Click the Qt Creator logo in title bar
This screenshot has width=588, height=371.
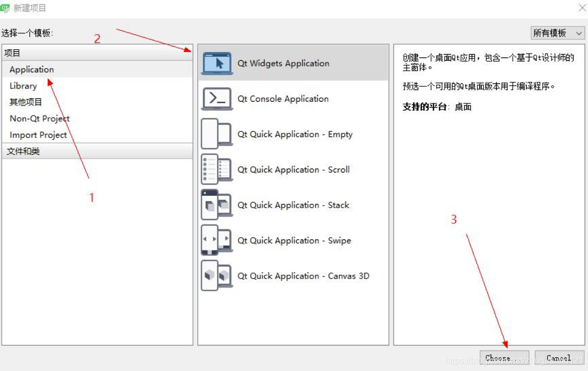point(6,8)
